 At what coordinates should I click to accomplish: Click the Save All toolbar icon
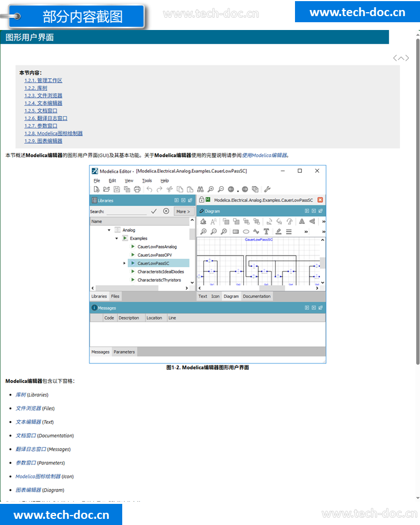[x=127, y=189]
